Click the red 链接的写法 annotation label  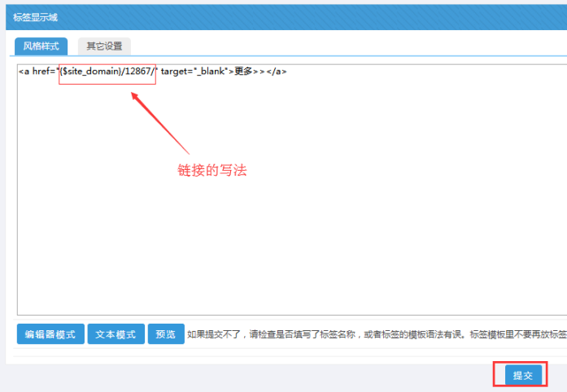coord(212,171)
